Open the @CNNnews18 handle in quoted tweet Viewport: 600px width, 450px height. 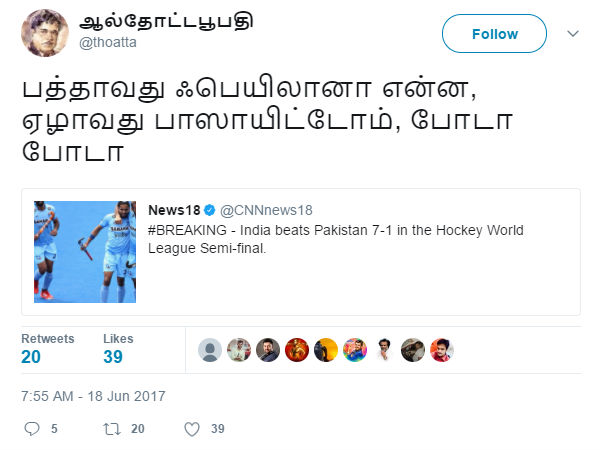click(x=266, y=210)
